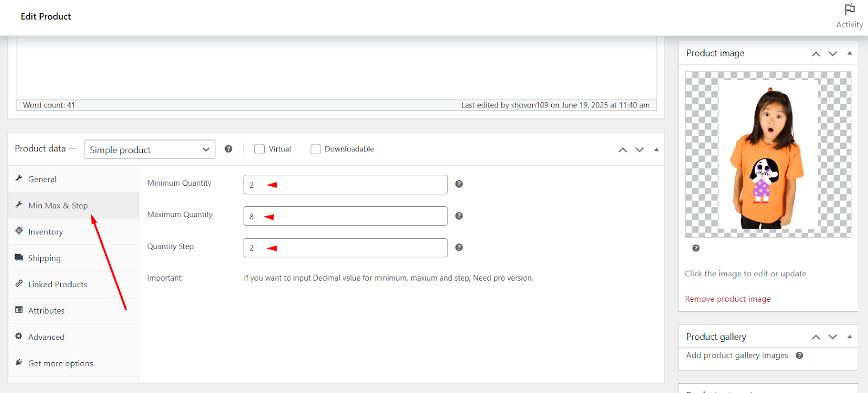The width and height of the screenshot is (868, 393).
Task: Open the Shipping tab
Action: (x=74, y=258)
